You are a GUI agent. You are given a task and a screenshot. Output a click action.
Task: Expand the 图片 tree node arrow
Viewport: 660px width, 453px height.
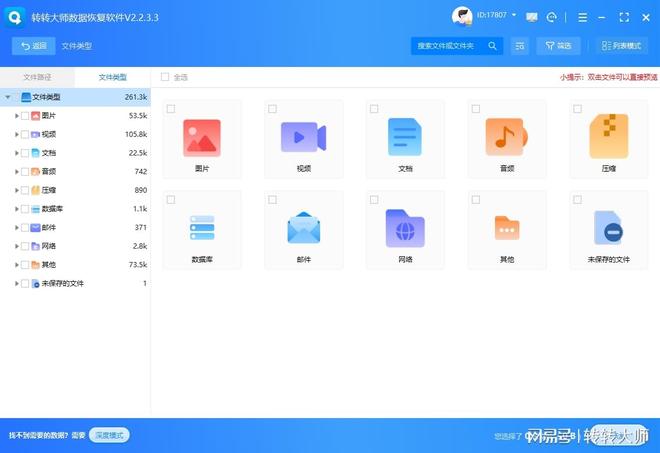tap(16, 116)
